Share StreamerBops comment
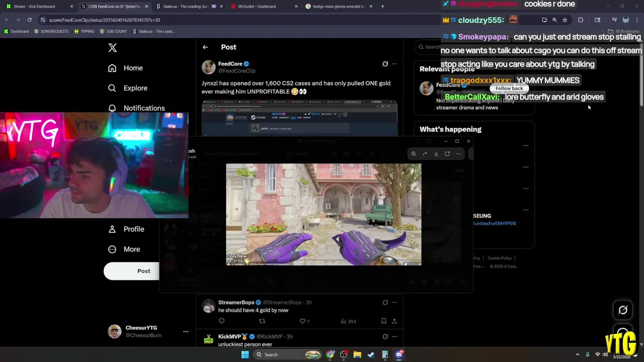Screen dimensions: 644x362 (x=394, y=321)
